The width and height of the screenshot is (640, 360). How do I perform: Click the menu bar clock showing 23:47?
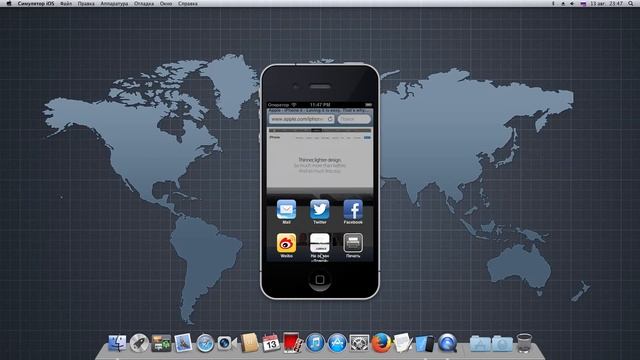point(607,3)
